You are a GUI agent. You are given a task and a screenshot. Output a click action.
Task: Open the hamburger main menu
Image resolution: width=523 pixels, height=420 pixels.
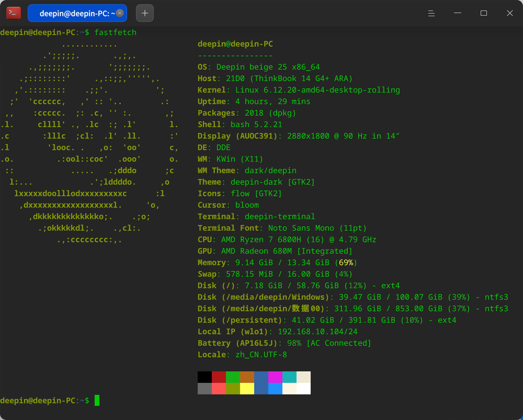coord(431,13)
